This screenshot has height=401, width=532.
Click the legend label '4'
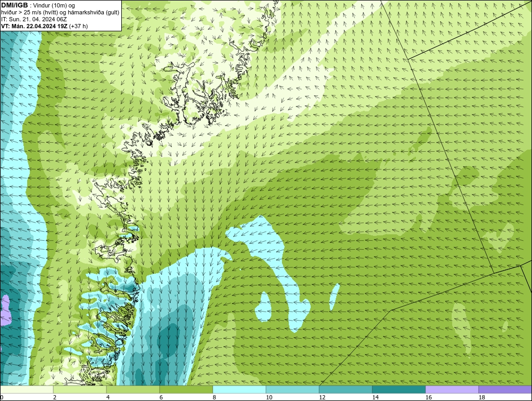point(108,397)
